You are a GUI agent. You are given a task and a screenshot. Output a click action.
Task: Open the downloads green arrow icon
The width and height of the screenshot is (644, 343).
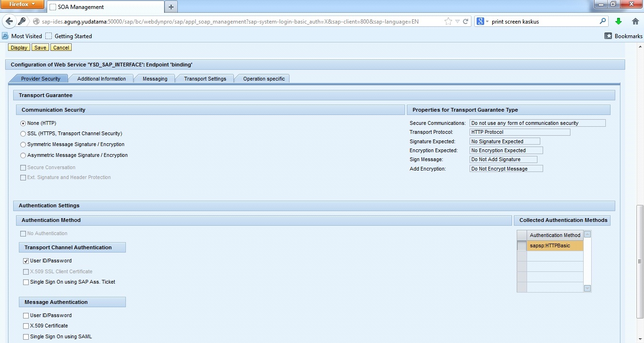[619, 22]
